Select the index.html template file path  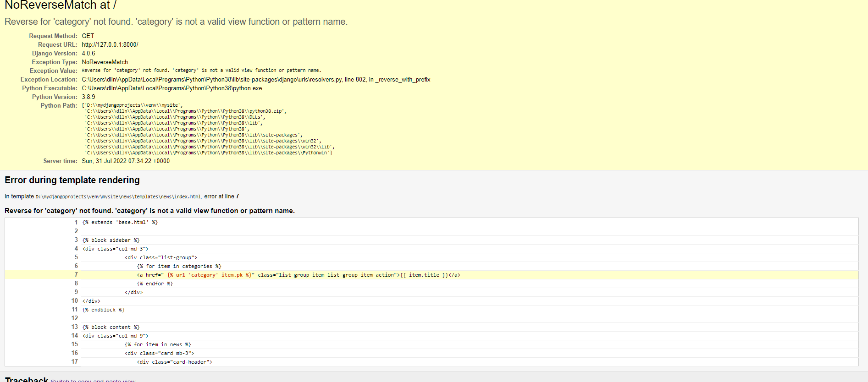point(118,196)
